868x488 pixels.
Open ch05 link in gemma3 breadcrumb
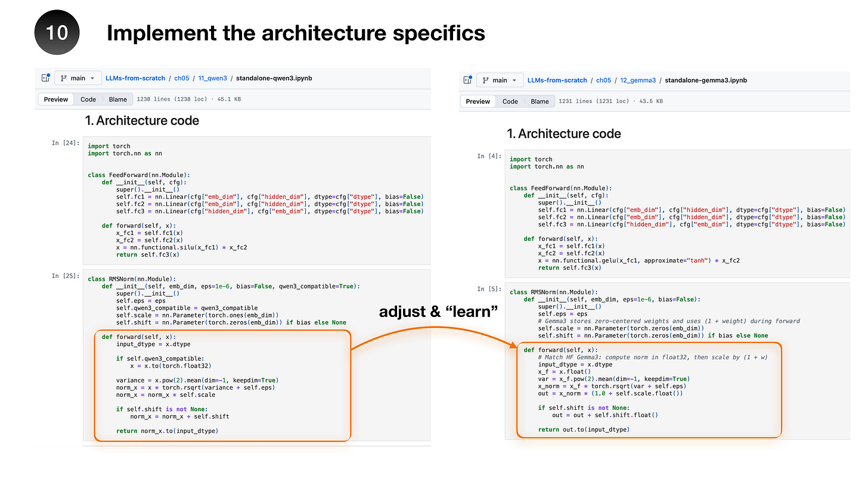[x=604, y=80]
